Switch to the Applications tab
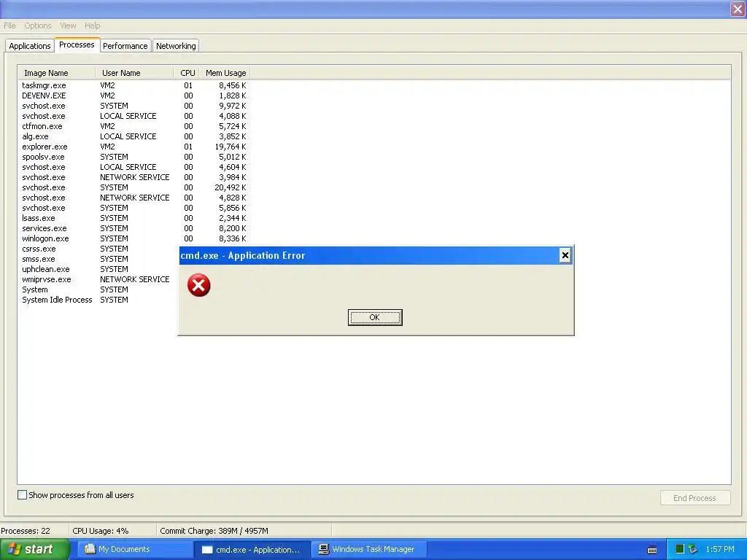The width and height of the screenshot is (747, 560). tap(29, 46)
